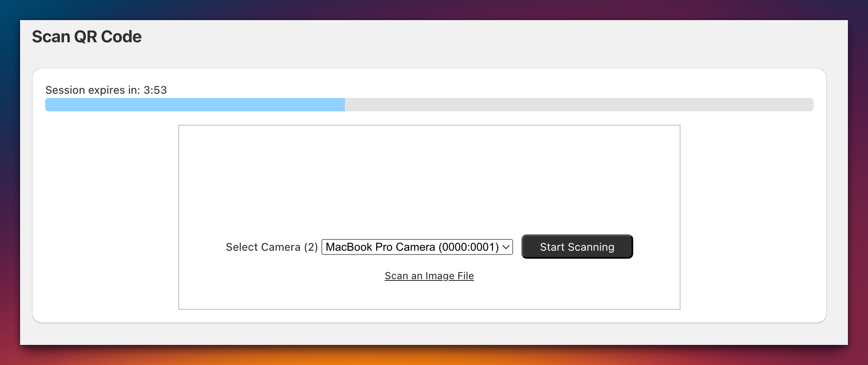868x365 pixels.
Task: Click the blue filled part of session progress bar
Action: [195, 105]
